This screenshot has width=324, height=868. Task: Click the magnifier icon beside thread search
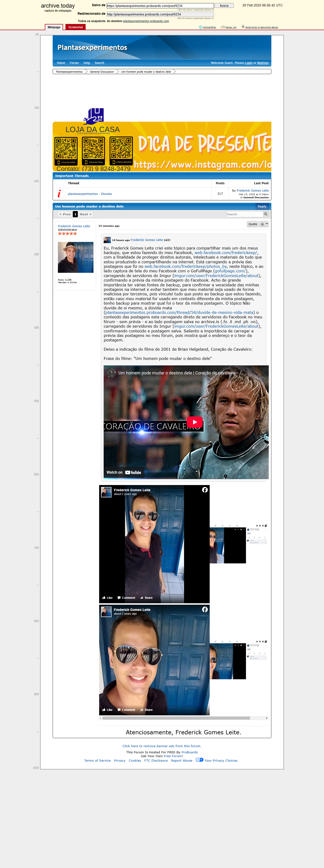coord(266,214)
